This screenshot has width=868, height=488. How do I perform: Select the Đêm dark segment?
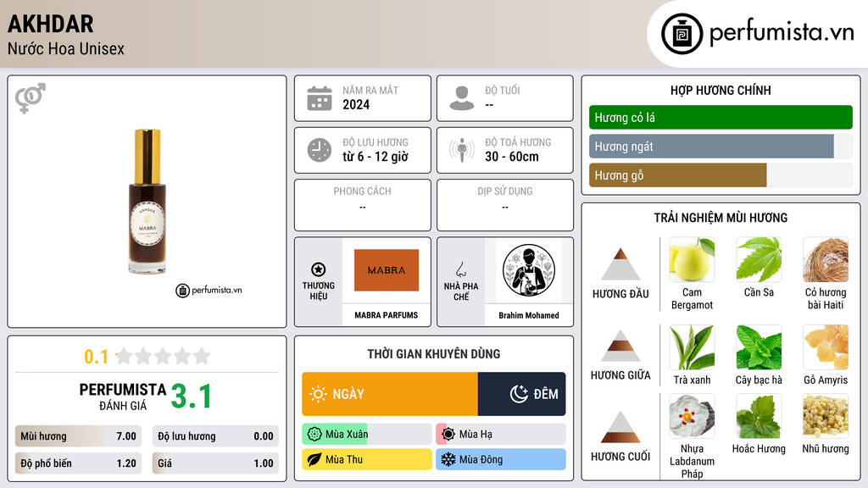pos(521,394)
